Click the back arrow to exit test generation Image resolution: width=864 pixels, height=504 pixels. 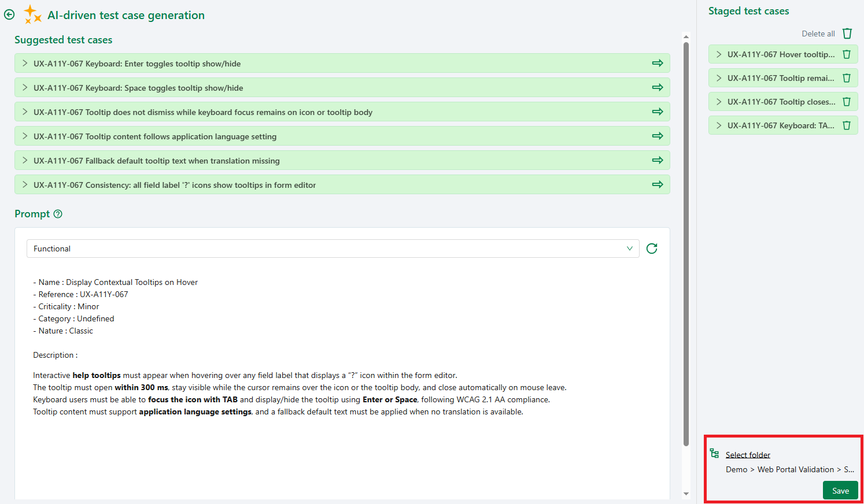point(9,14)
